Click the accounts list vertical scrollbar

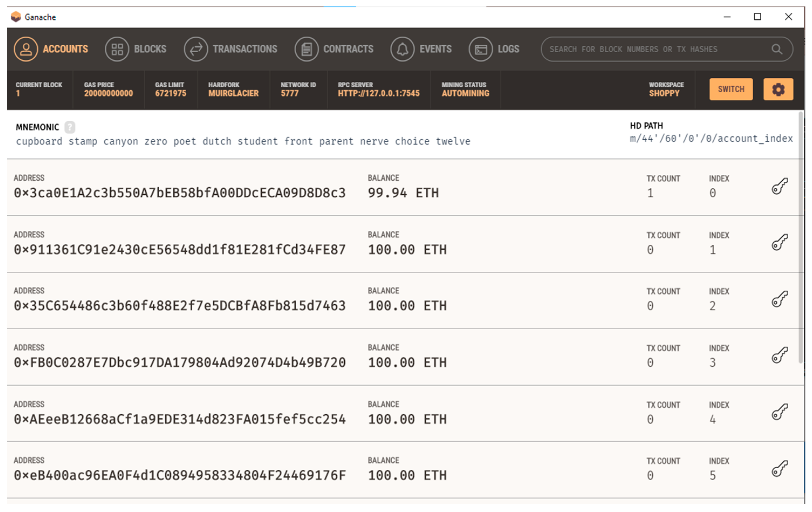[800, 236]
